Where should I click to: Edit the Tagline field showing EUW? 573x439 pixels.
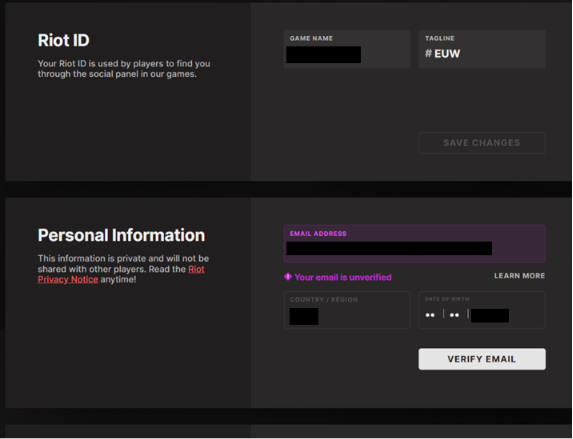pyautogui.click(x=482, y=49)
